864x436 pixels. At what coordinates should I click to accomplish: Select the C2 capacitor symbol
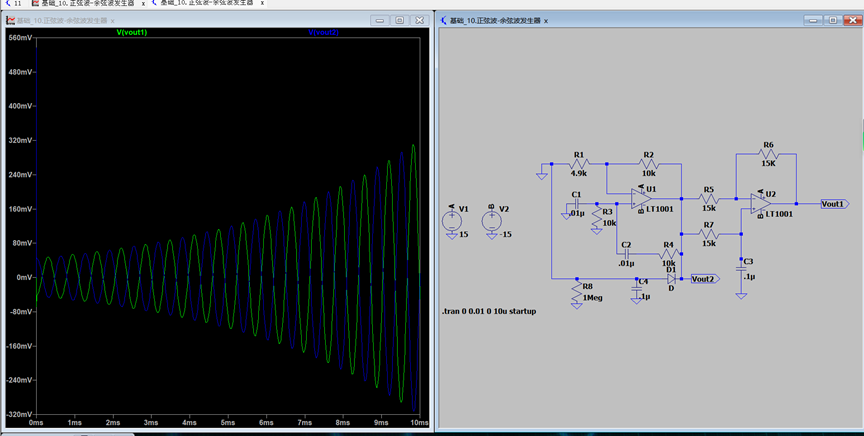coord(627,254)
